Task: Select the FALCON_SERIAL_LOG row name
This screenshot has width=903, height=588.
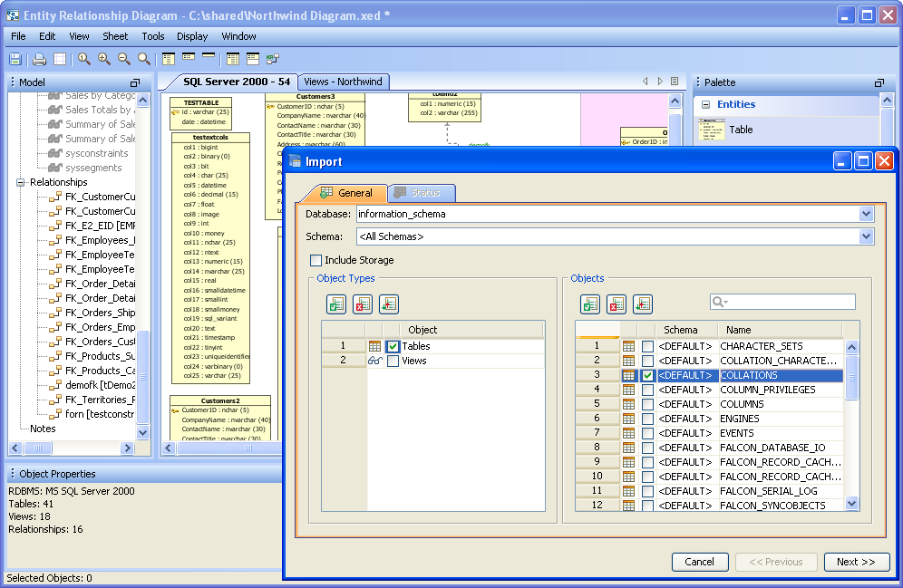Action: pos(769,491)
